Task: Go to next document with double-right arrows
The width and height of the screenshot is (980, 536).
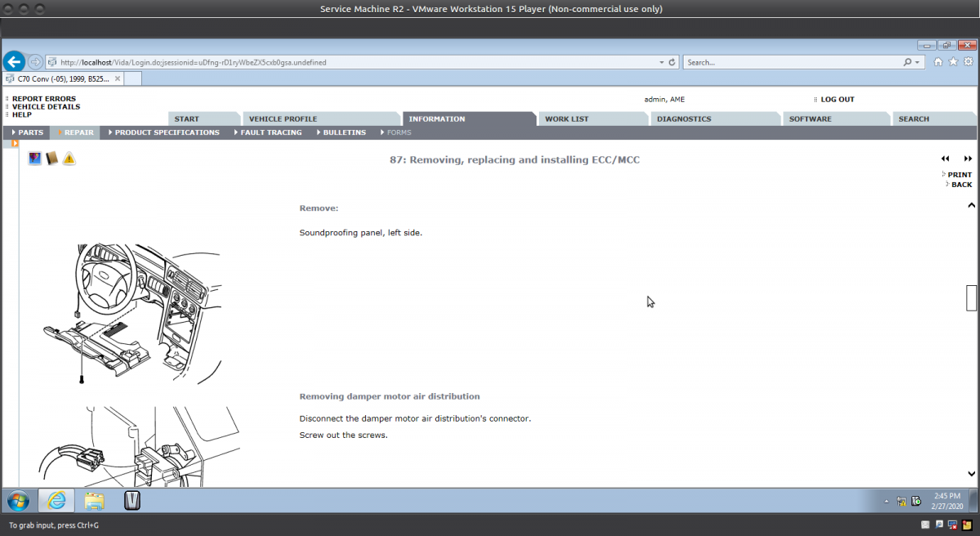Action: coord(968,159)
